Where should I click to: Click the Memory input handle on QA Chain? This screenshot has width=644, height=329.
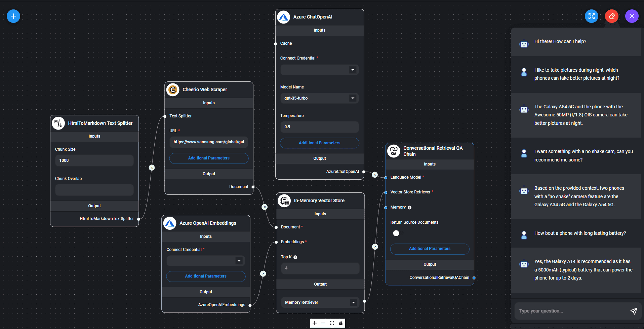click(386, 208)
